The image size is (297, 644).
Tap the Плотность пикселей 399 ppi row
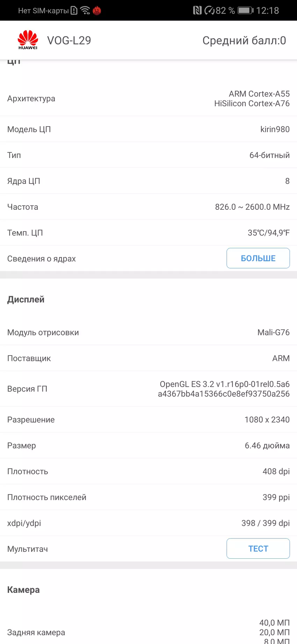pyautogui.click(x=148, y=497)
